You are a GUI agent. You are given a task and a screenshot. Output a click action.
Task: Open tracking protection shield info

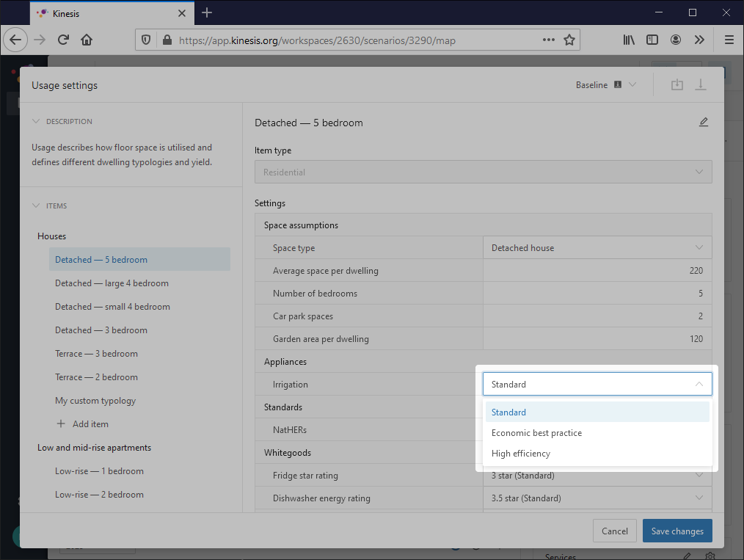(146, 40)
